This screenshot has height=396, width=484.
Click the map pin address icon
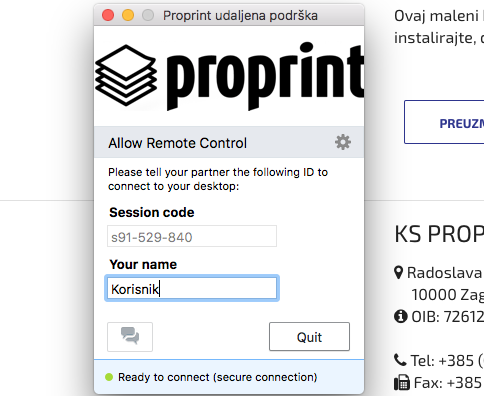click(x=398, y=273)
